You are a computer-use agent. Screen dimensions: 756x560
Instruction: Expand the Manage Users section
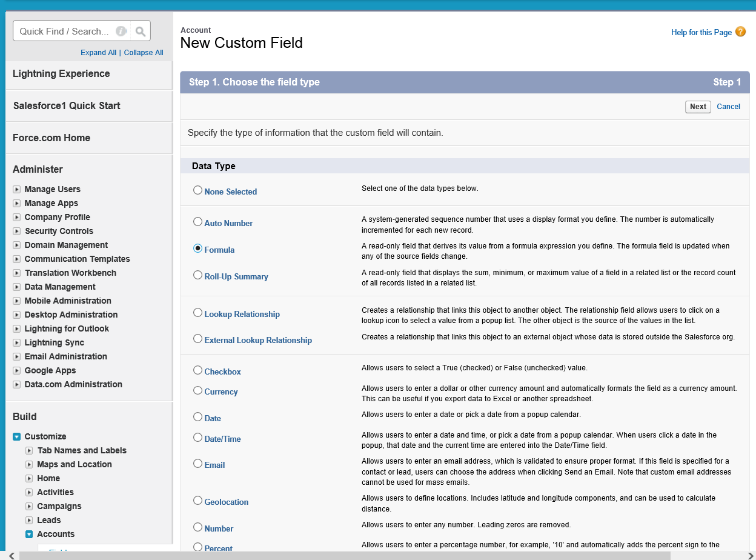coord(16,189)
